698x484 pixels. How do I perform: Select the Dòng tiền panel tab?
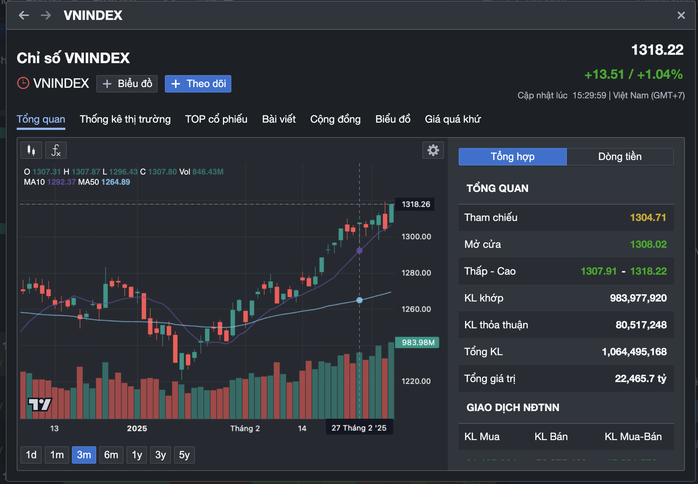pos(620,157)
